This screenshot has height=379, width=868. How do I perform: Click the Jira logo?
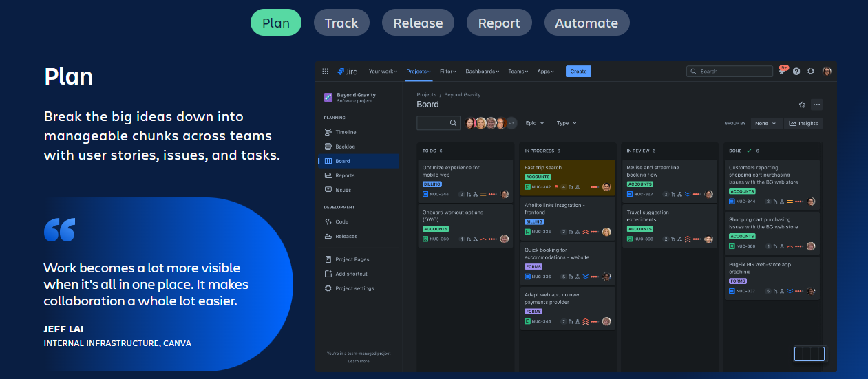click(x=348, y=72)
